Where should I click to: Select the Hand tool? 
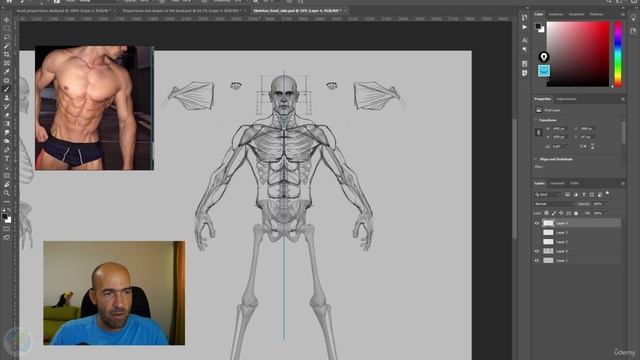[7, 184]
